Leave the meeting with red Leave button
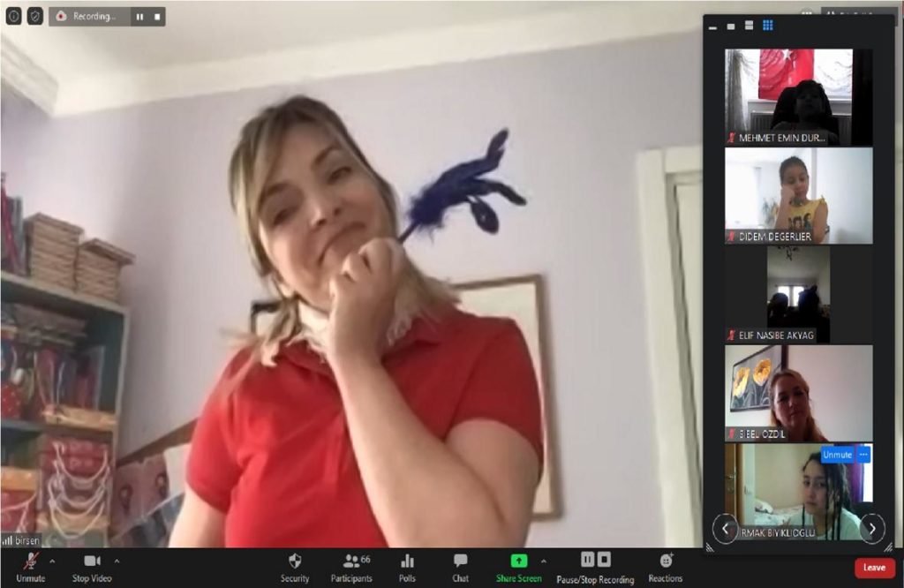904x588 pixels. click(874, 567)
